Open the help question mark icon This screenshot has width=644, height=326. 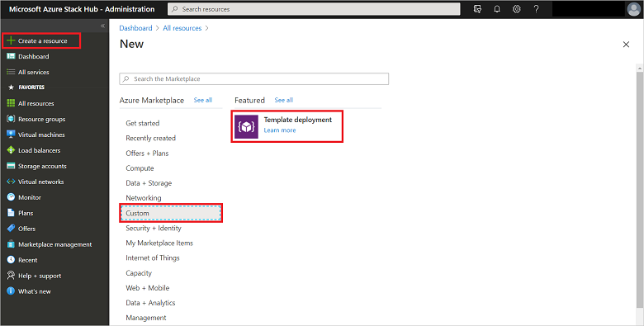pyautogui.click(x=537, y=9)
